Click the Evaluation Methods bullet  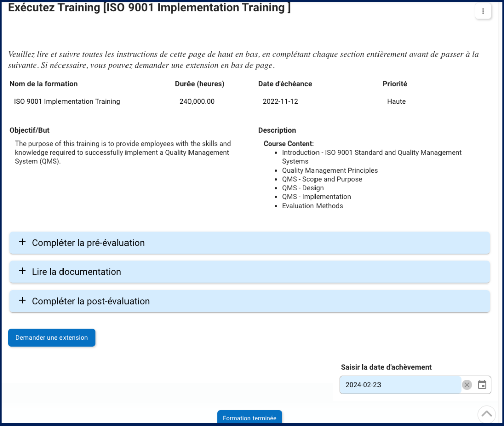point(312,206)
